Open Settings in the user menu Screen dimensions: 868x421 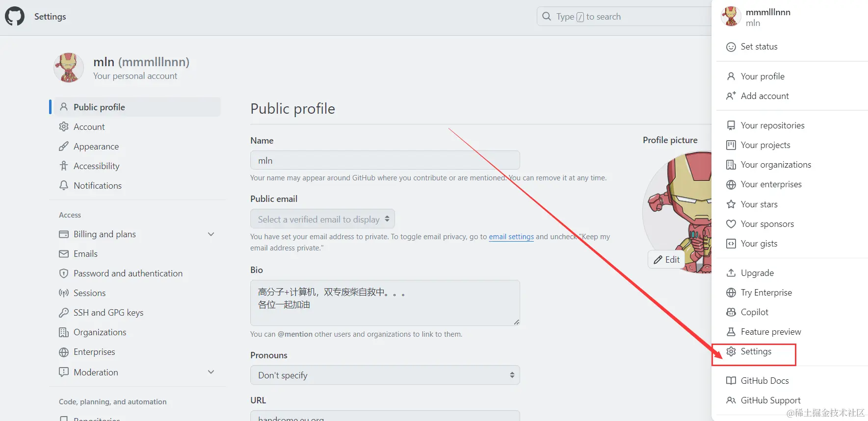756,351
